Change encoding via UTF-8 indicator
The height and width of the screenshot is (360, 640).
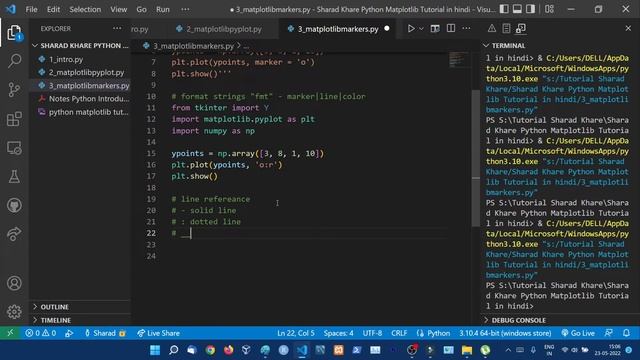[372, 333]
